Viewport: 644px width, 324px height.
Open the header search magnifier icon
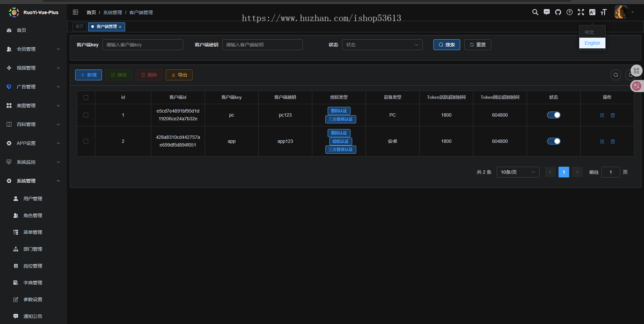pos(535,12)
